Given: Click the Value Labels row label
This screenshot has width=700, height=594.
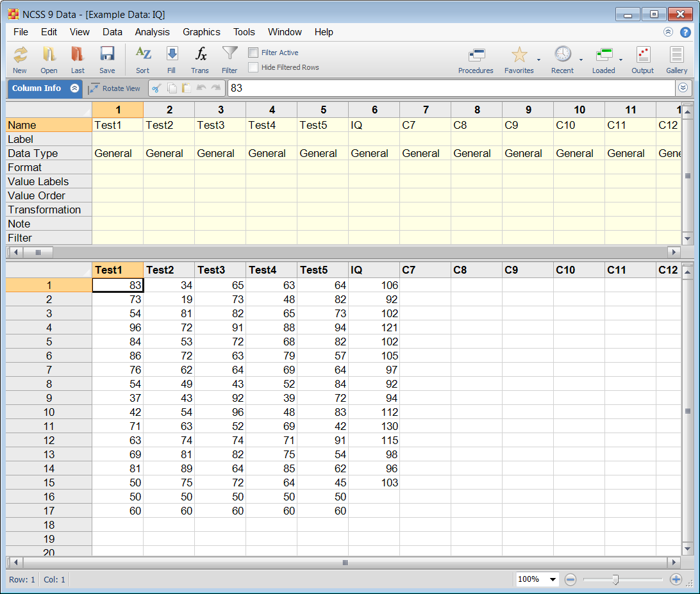Looking at the screenshot, I should click(x=49, y=181).
